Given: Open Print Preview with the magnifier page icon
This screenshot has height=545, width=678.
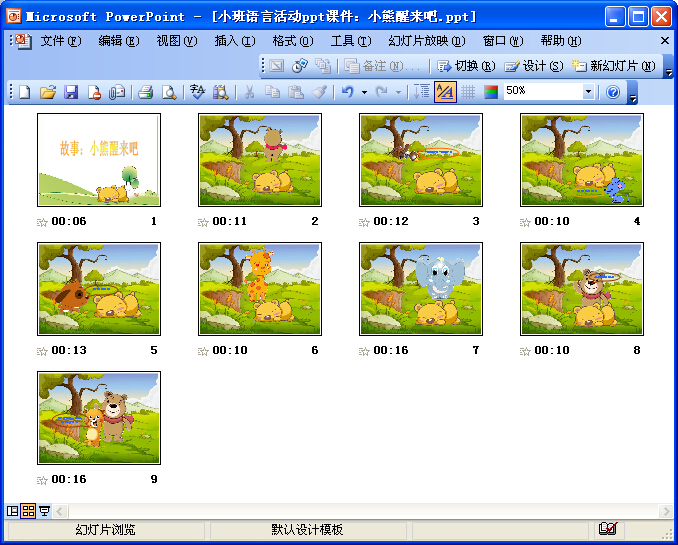Looking at the screenshot, I should click(169, 92).
